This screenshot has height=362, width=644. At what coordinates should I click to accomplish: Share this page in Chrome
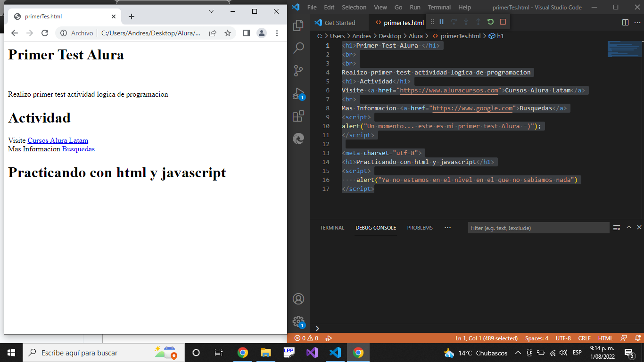click(213, 33)
